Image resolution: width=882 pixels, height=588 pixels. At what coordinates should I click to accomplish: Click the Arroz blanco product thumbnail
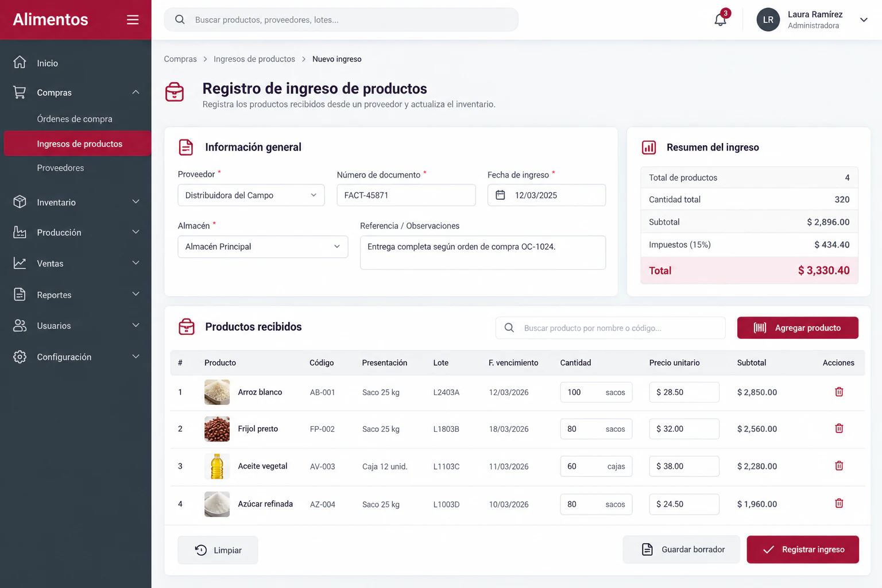point(217,392)
